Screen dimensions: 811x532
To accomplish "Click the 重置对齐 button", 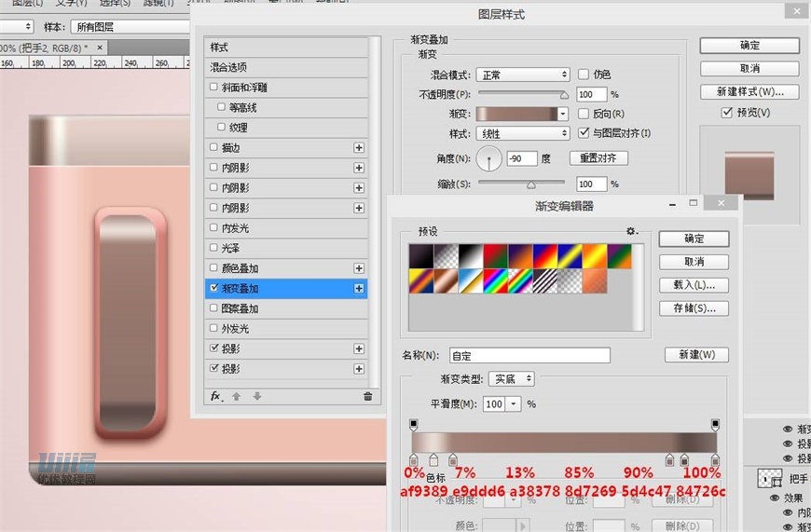I will tap(598, 158).
